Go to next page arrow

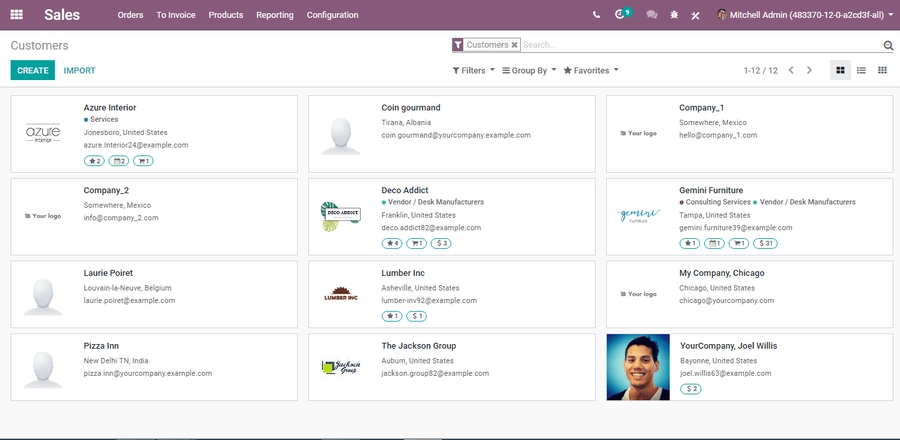coord(809,71)
